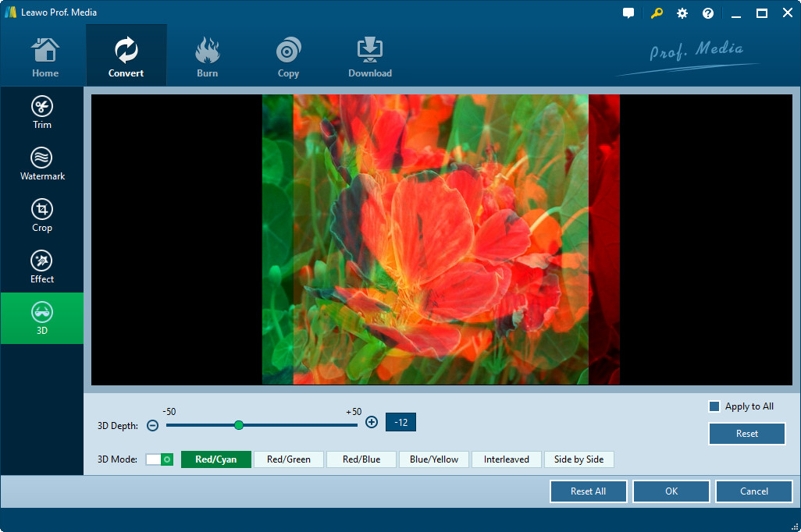This screenshot has width=801, height=532.
Task: Open settings via the gear icon
Action: (x=682, y=13)
